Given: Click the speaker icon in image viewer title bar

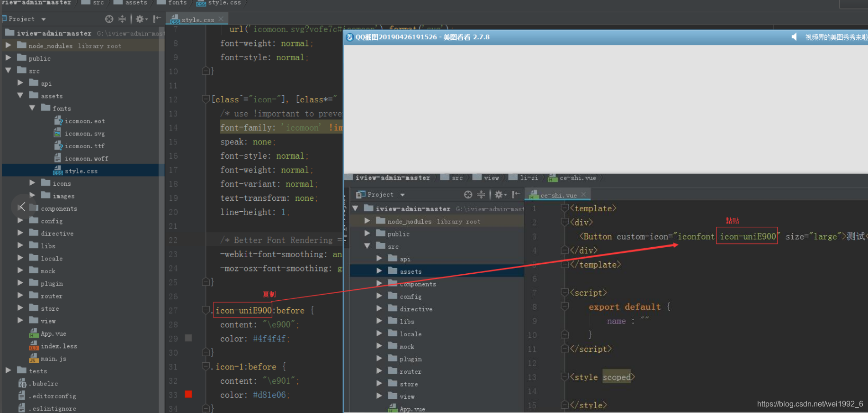Looking at the screenshot, I should (794, 37).
